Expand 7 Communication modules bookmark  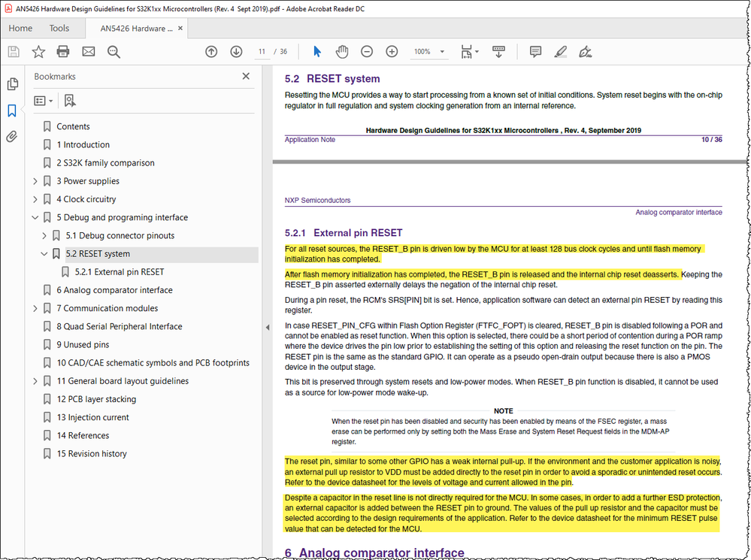(x=35, y=308)
